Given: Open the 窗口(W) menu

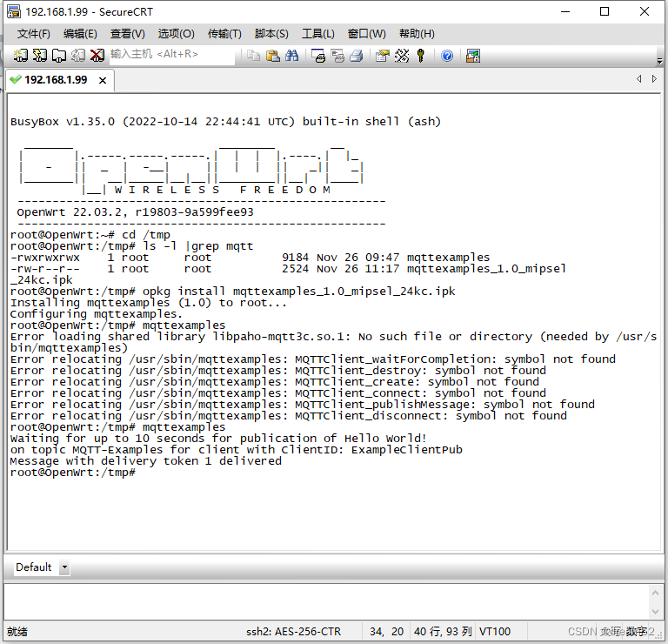Looking at the screenshot, I should point(367,34).
